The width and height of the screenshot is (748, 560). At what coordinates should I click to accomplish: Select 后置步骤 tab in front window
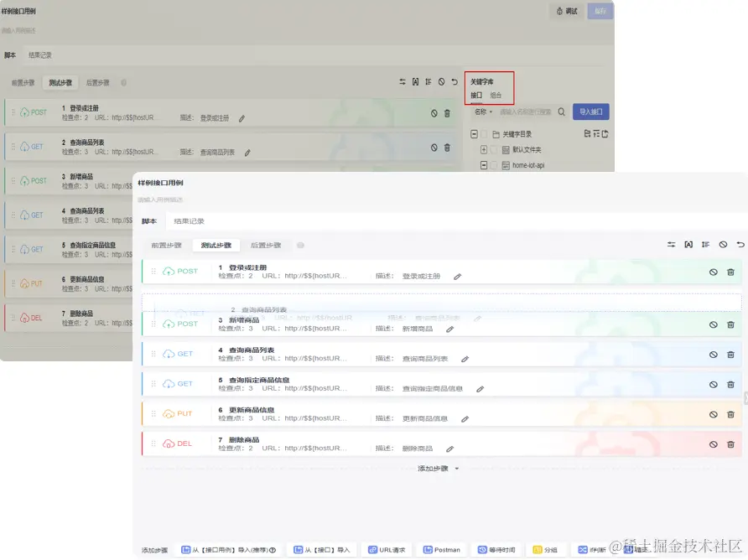tap(266, 245)
